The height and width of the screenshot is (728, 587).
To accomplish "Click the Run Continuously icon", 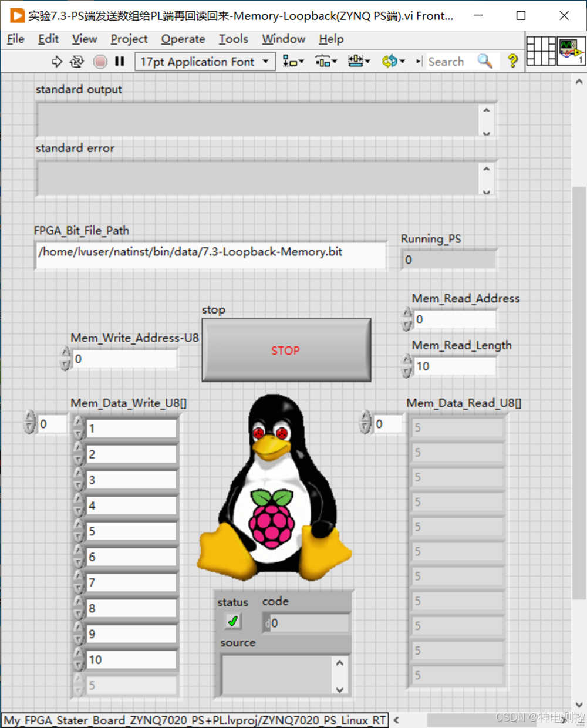I will [x=77, y=62].
